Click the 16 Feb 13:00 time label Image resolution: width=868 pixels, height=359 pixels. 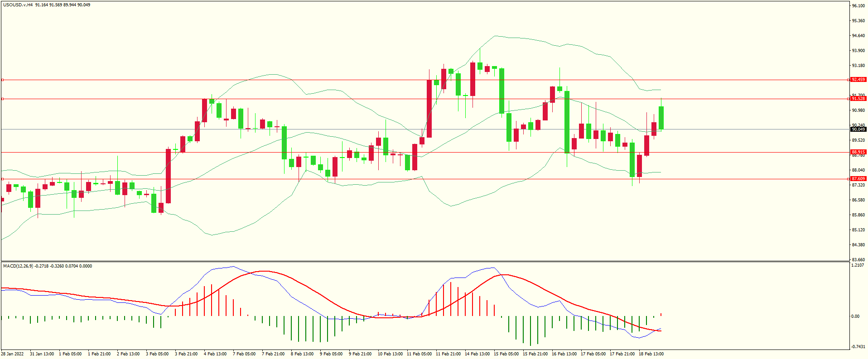click(564, 354)
